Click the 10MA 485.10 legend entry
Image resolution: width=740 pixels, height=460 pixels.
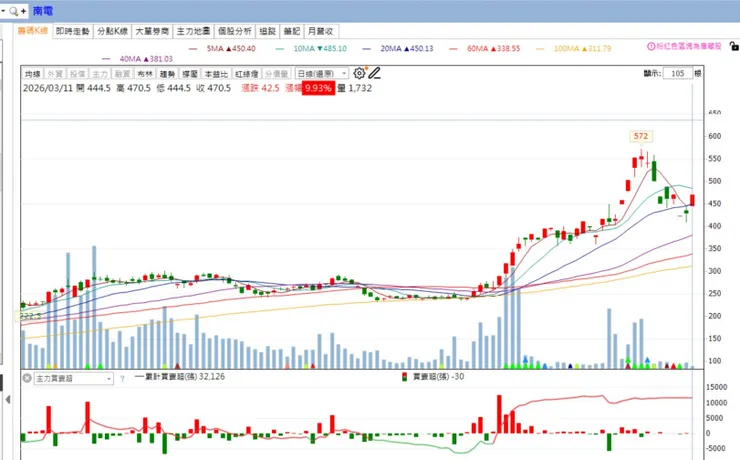click(311, 48)
